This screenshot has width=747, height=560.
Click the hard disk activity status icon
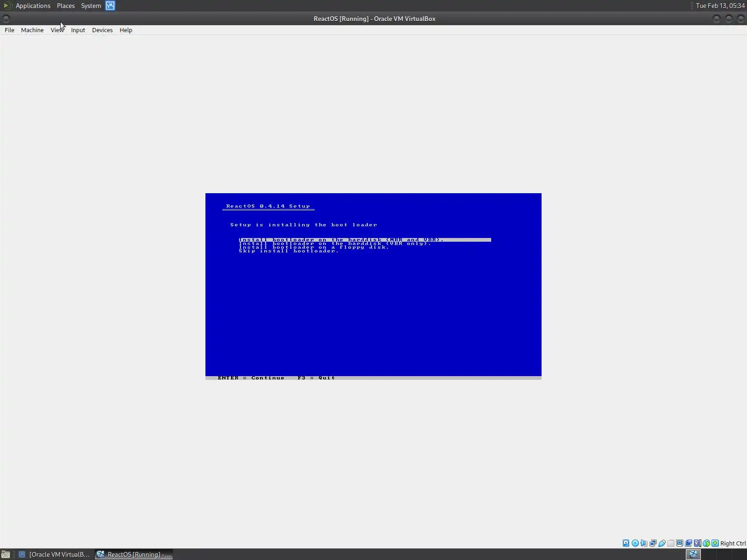pyautogui.click(x=626, y=543)
